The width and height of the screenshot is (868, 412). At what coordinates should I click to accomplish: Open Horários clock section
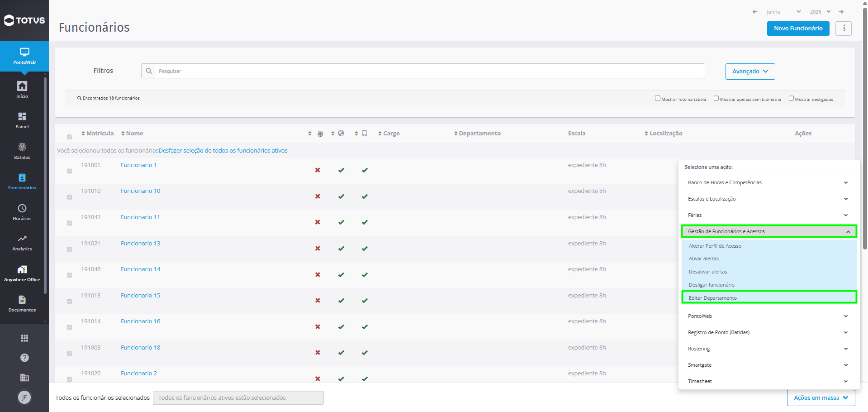coord(22,212)
